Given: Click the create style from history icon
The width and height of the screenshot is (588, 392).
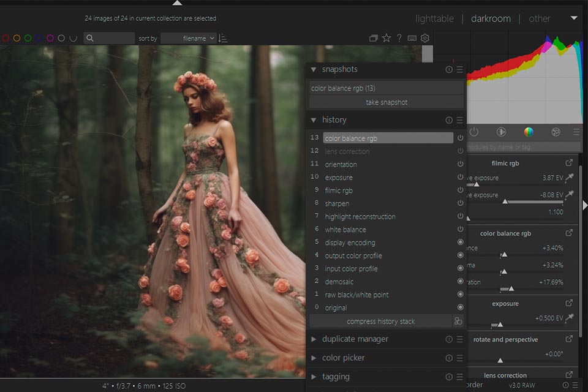Looking at the screenshot, I should point(458,321).
